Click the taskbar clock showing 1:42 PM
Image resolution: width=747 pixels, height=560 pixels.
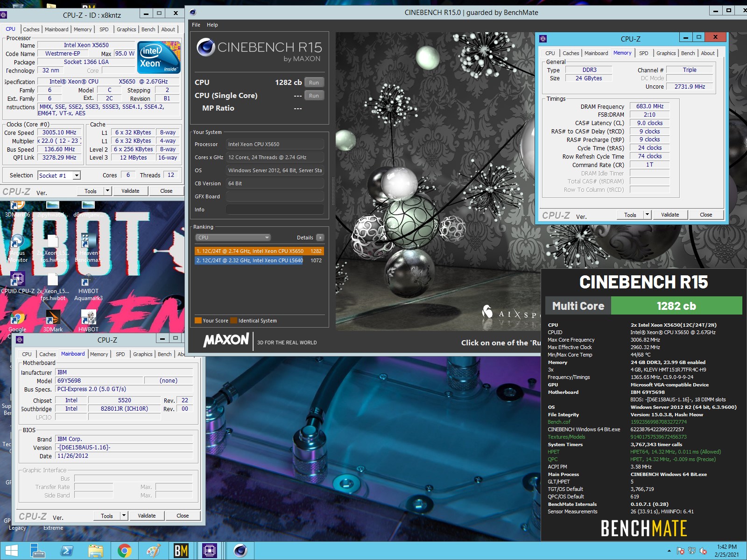tap(726, 551)
